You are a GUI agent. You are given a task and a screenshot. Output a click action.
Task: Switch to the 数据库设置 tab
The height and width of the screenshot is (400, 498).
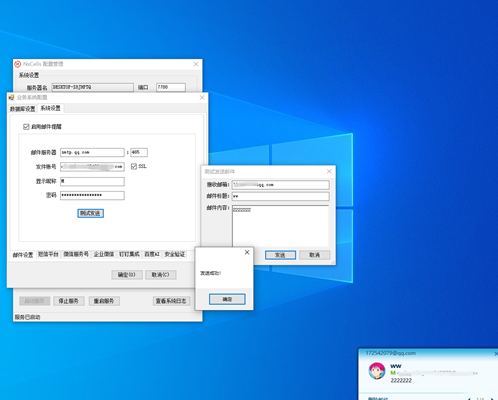coord(22,109)
